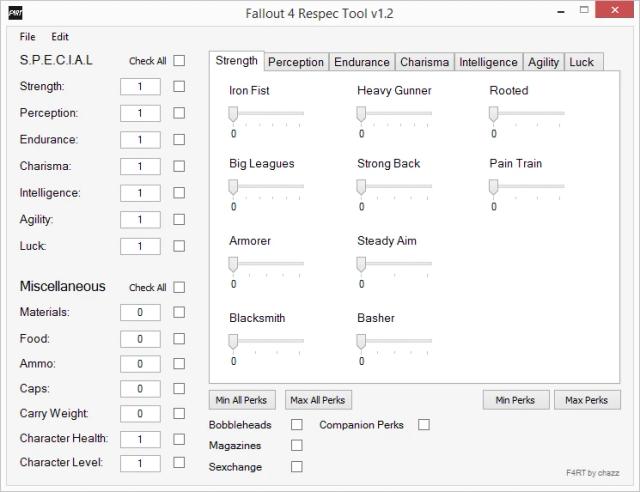Click the Food value input field
The width and height of the screenshot is (640, 492).
[140, 339]
